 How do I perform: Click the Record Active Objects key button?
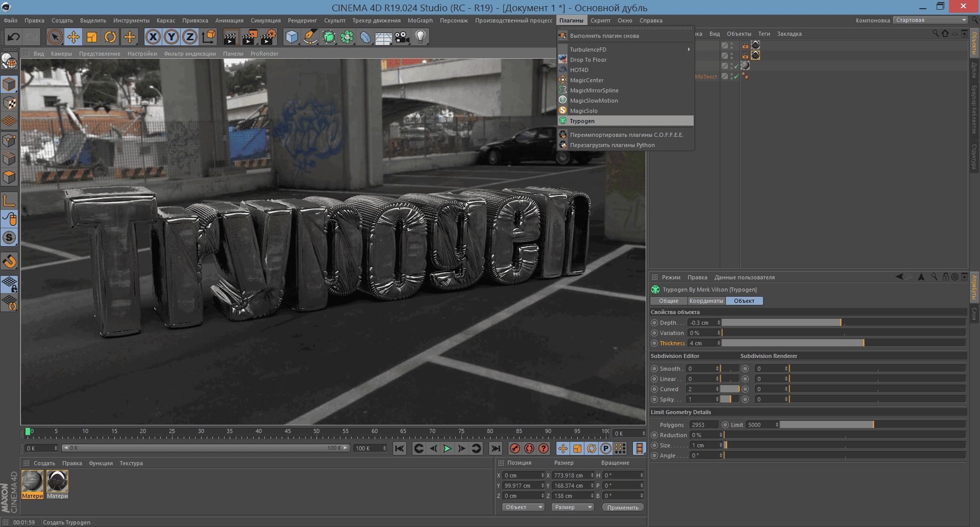coord(515,448)
